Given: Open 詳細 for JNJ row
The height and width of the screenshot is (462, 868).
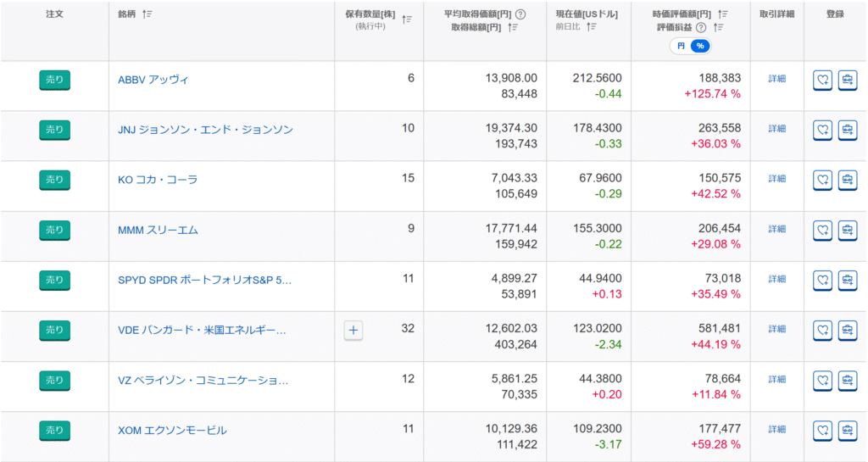Looking at the screenshot, I should coord(777,128).
